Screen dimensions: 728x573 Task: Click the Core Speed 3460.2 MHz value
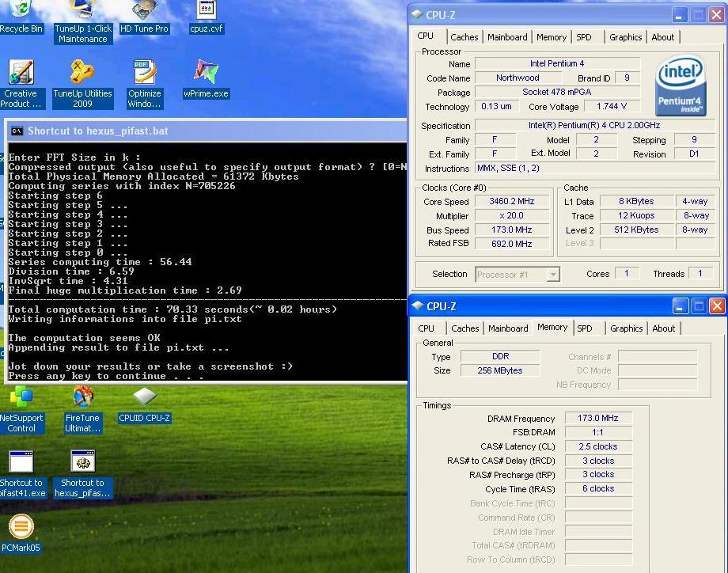pyautogui.click(x=512, y=202)
